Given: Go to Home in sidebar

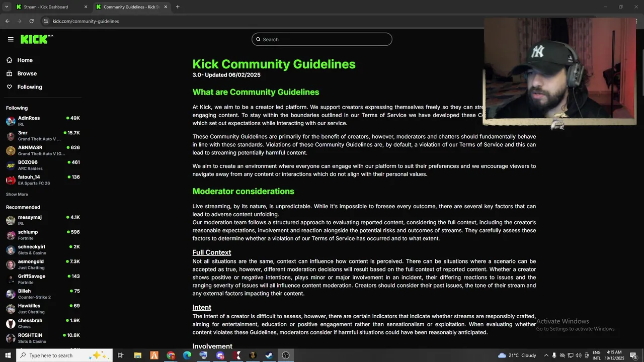Looking at the screenshot, I should pos(25,60).
